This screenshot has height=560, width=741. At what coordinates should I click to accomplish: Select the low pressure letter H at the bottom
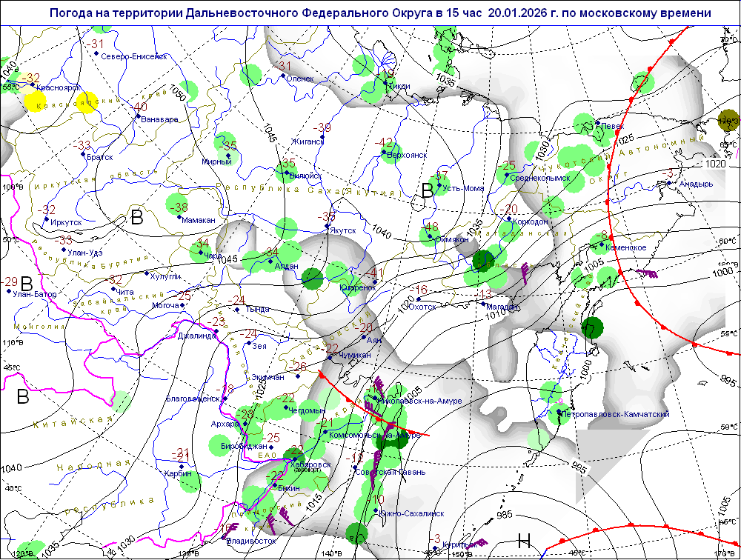(x=525, y=541)
